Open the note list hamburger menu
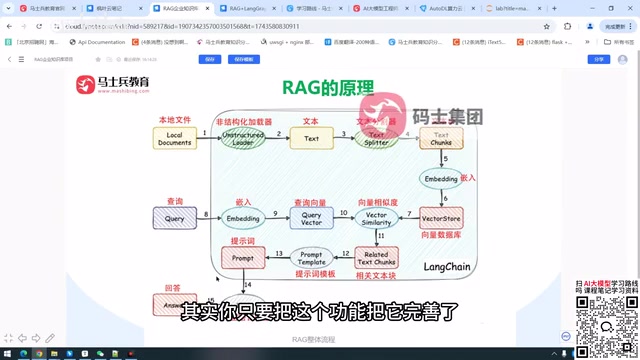Viewport: 640px width, 360px height. pyautogui.click(x=21, y=59)
